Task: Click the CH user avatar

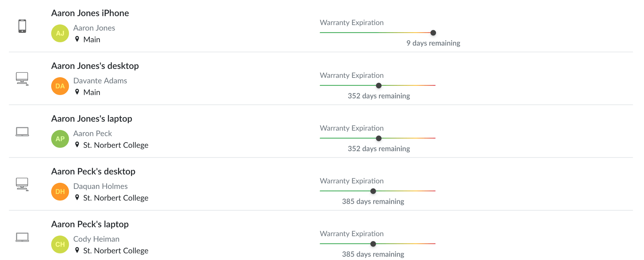Action: pos(60,244)
